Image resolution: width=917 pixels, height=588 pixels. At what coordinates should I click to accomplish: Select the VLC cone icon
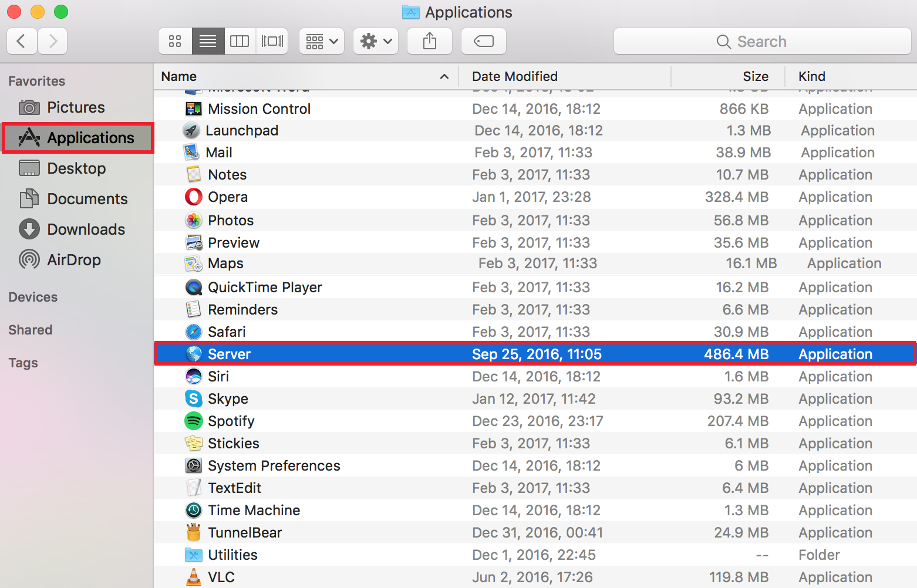[193, 577]
